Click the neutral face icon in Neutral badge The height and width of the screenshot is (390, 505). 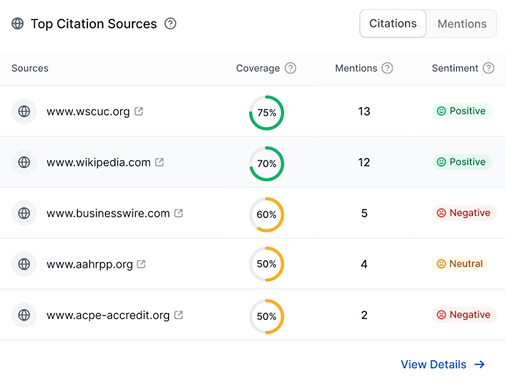click(441, 264)
